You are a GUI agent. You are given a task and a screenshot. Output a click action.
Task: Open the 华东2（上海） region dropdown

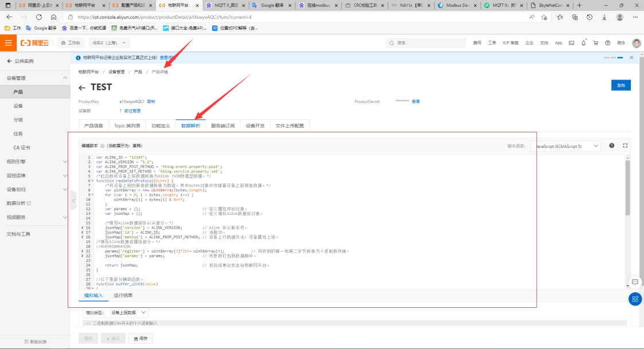tap(104, 43)
